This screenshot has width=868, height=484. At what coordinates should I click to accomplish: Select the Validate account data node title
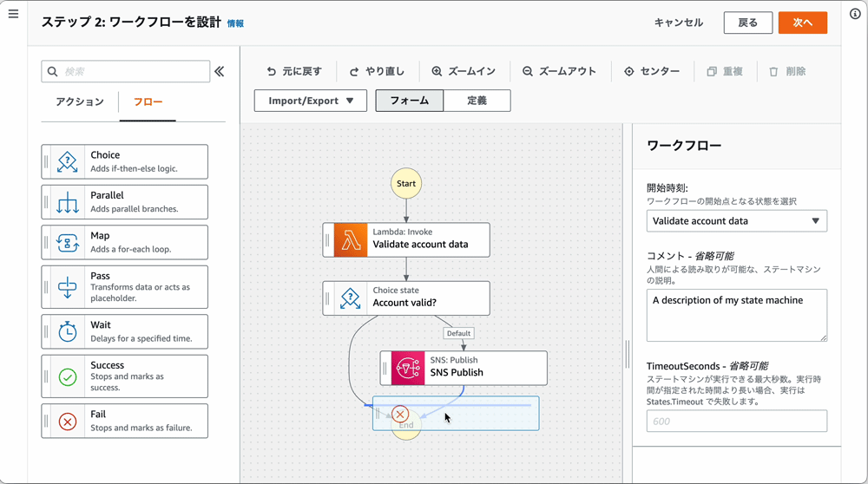(420, 245)
